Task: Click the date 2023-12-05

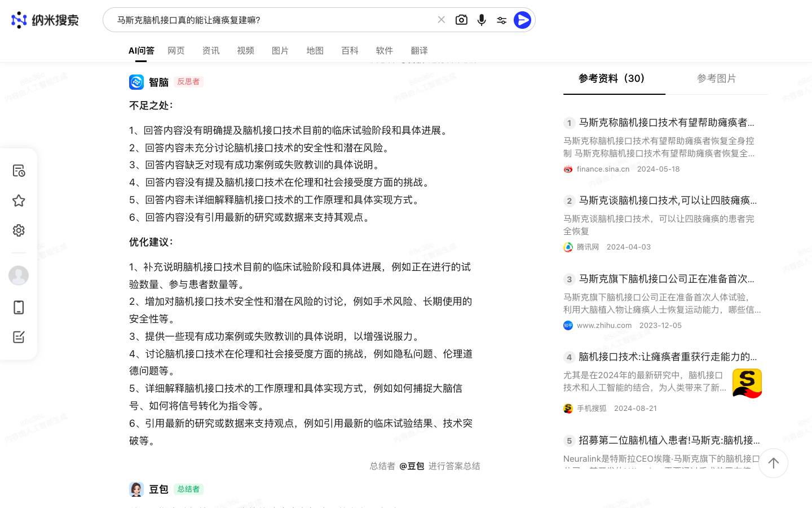Action: click(660, 326)
